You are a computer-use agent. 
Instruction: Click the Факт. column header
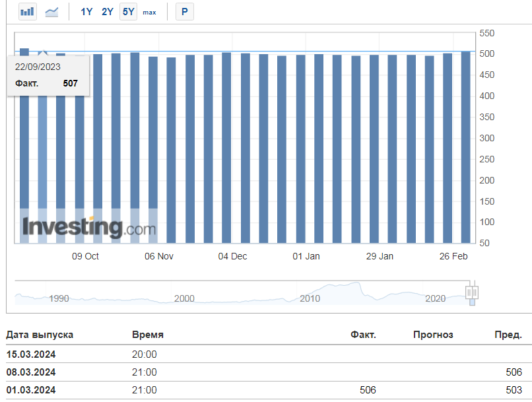pos(363,335)
